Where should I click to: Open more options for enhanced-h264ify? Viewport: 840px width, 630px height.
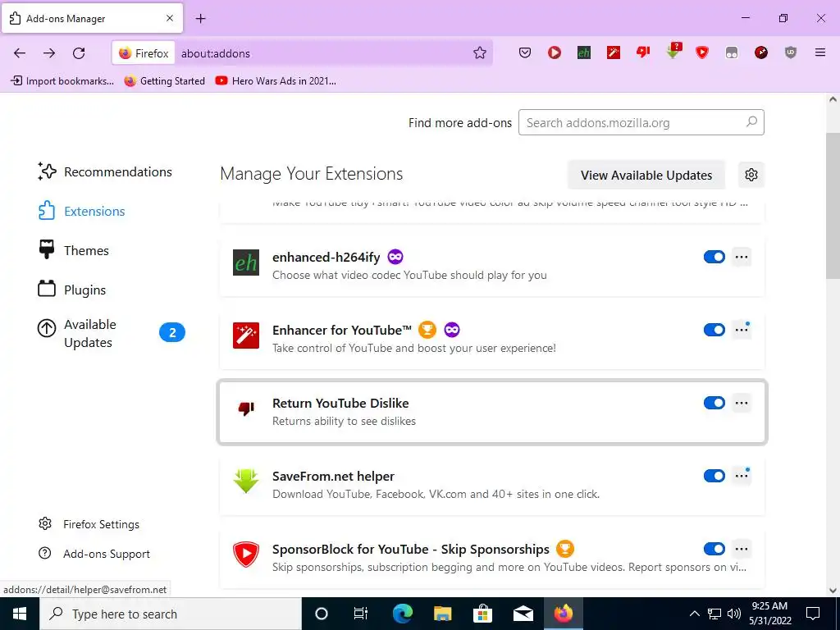pos(742,257)
